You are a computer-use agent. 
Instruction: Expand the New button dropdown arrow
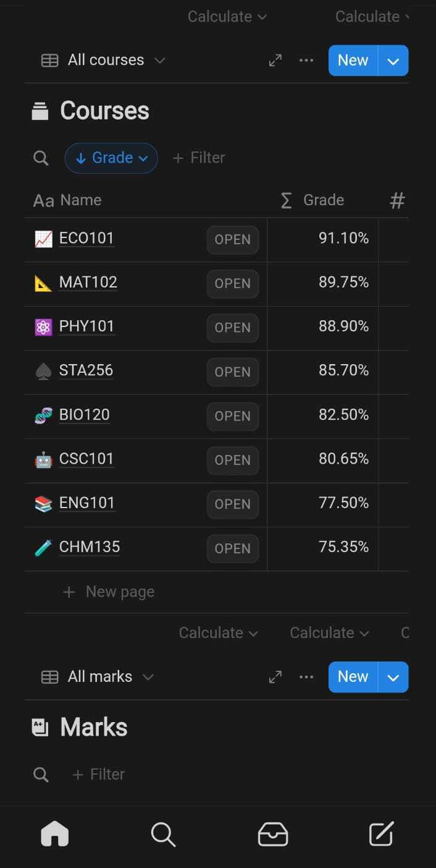pos(393,60)
